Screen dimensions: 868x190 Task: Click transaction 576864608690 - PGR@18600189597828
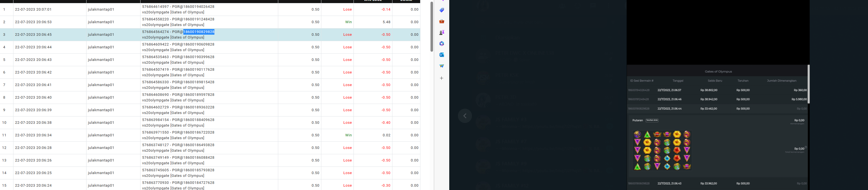click(178, 95)
